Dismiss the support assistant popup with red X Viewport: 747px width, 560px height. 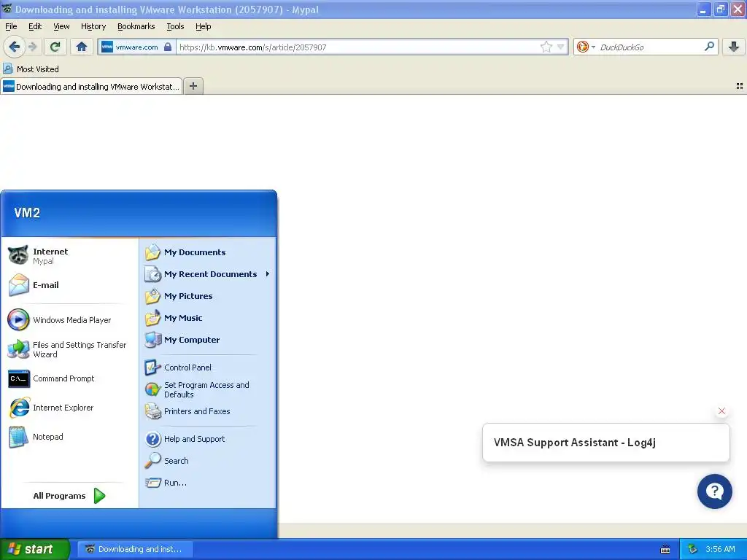click(721, 411)
